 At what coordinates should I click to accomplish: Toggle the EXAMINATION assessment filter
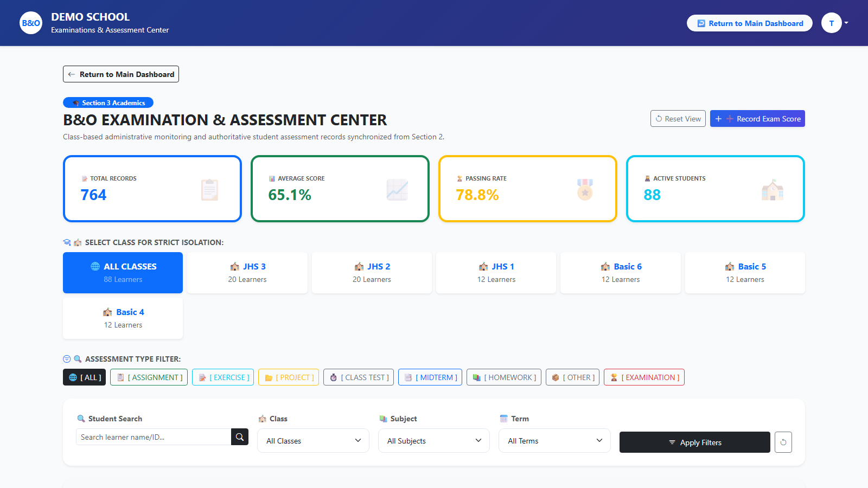pyautogui.click(x=644, y=377)
